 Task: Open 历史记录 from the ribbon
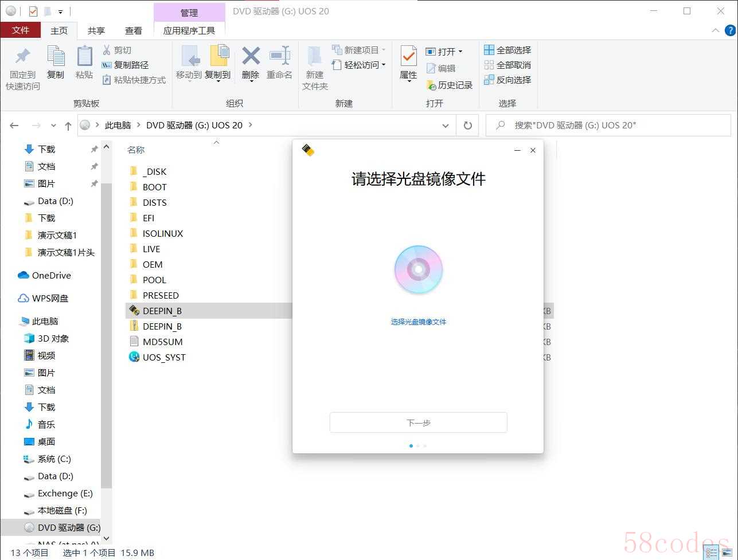(449, 85)
